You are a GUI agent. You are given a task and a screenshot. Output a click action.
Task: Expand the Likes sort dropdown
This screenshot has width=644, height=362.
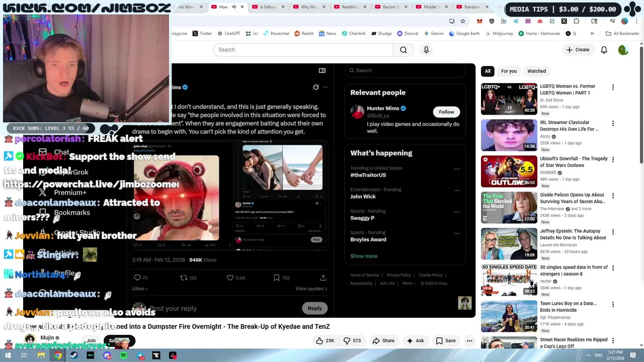[x=140, y=289]
